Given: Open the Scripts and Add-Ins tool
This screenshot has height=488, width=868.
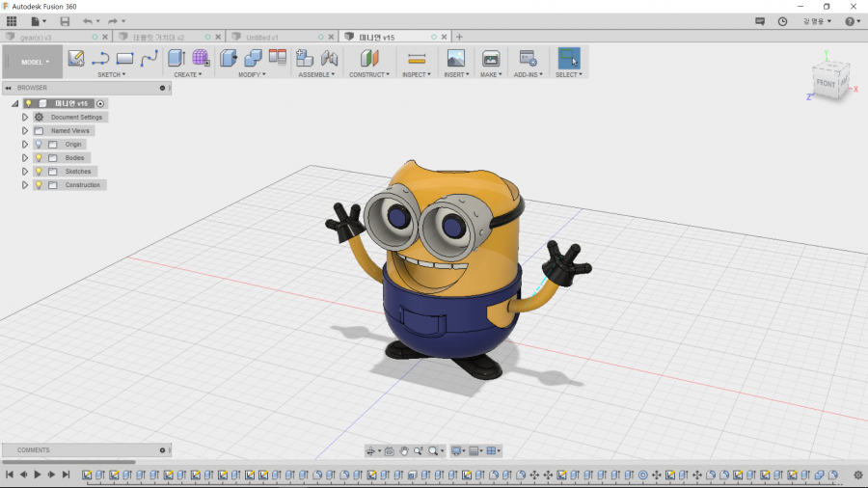Looking at the screenshot, I should click(x=528, y=58).
